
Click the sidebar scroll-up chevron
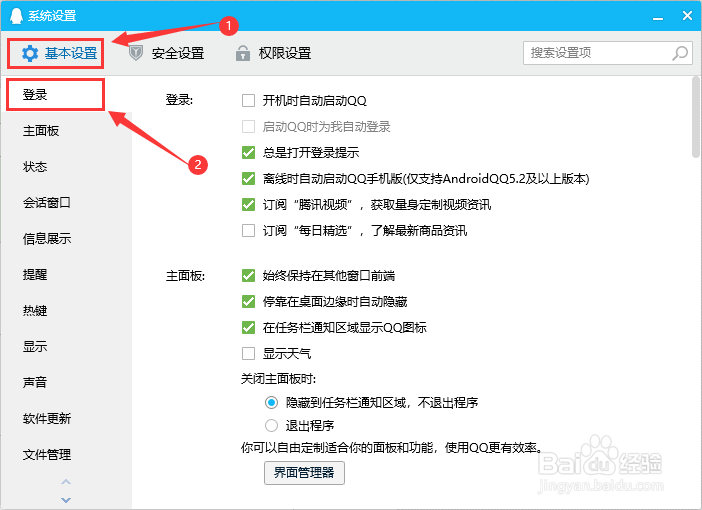66,482
